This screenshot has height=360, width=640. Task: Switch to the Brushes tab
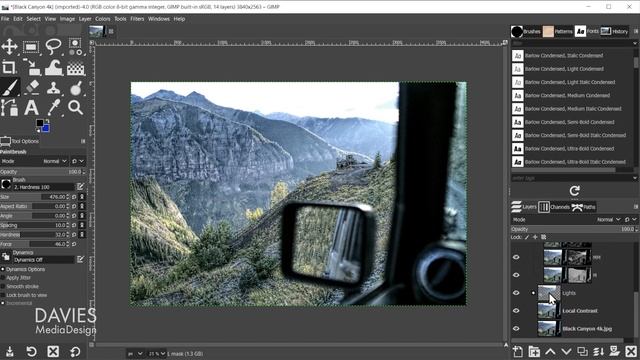pyautogui.click(x=526, y=31)
